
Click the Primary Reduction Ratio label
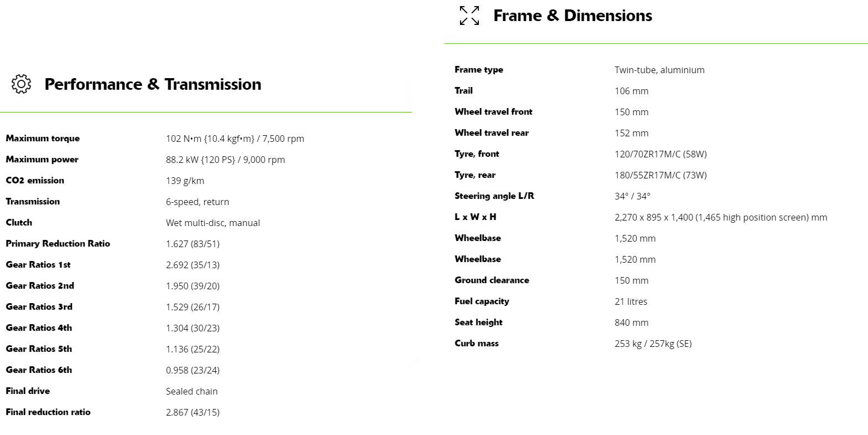pos(58,244)
